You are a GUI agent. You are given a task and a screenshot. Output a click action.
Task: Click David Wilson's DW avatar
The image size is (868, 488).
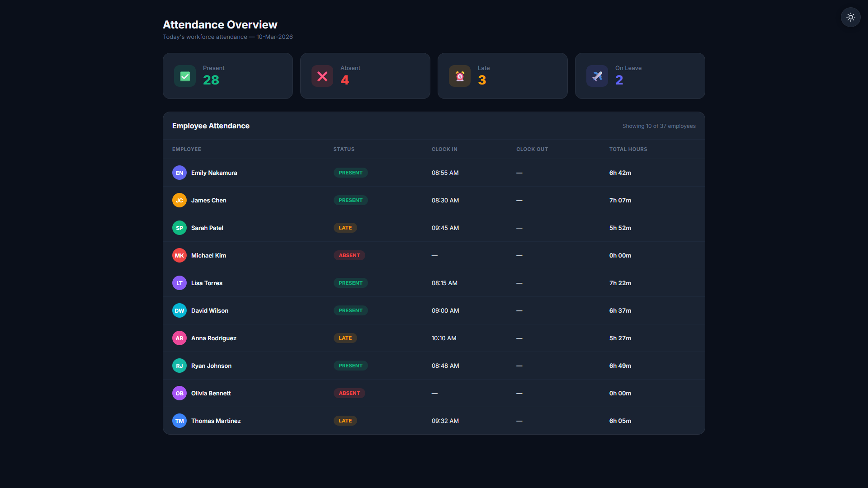(179, 310)
